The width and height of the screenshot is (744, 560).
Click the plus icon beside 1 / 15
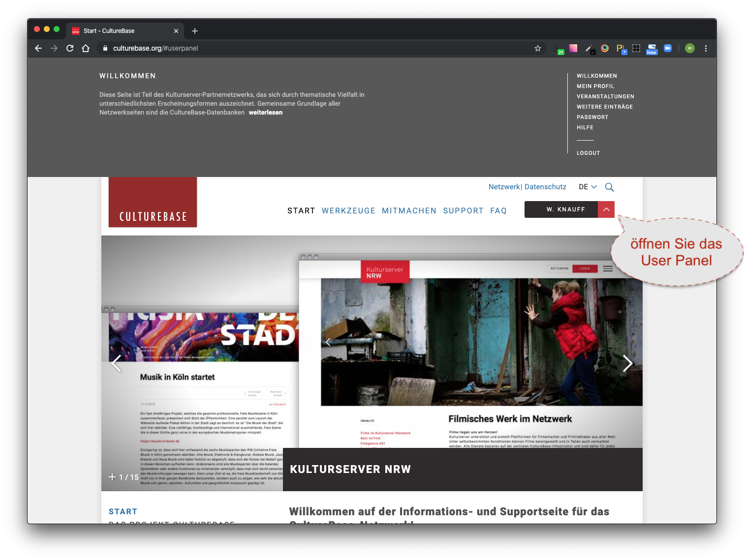point(112,477)
